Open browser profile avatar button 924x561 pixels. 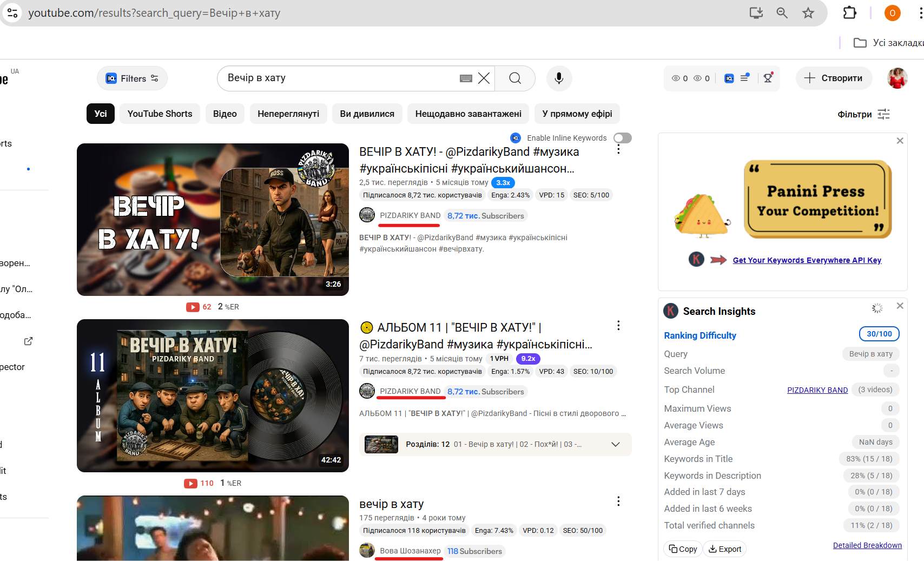[x=892, y=13]
